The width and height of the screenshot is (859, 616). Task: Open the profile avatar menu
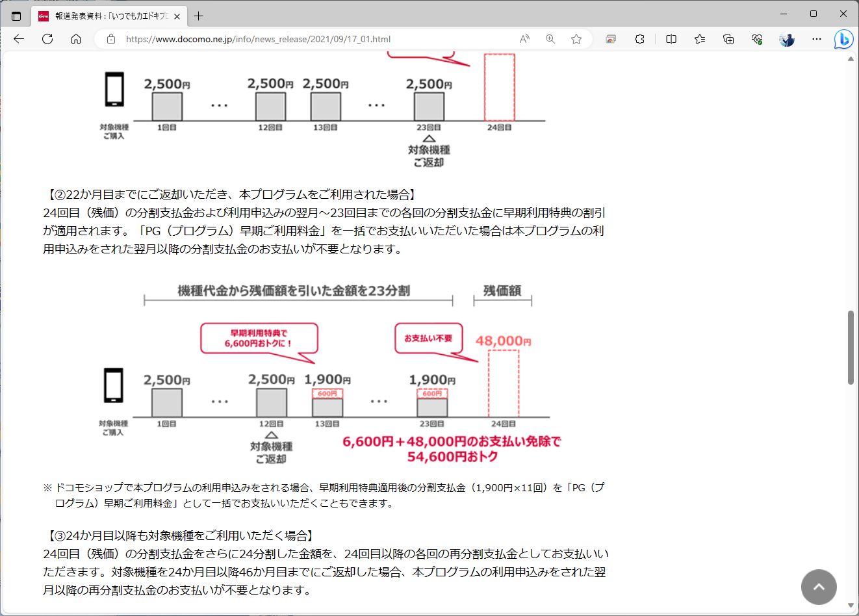click(x=786, y=39)
